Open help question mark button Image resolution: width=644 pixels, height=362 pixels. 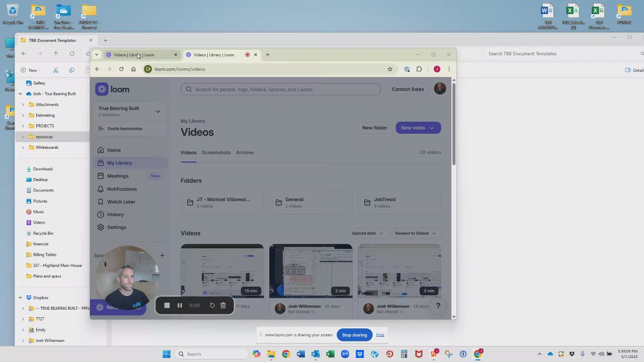tap(438, 306)
